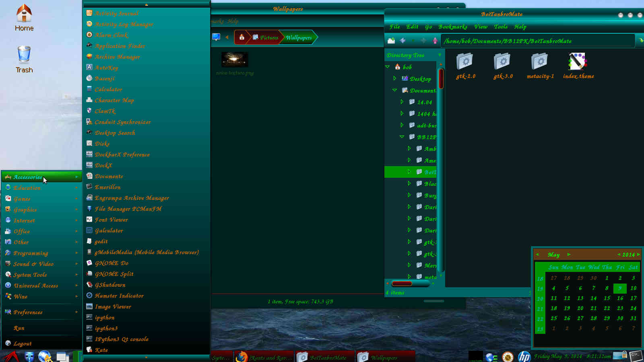644x362 pixels.
Task: Open the Preferences submenu
Action: (42, 312)
